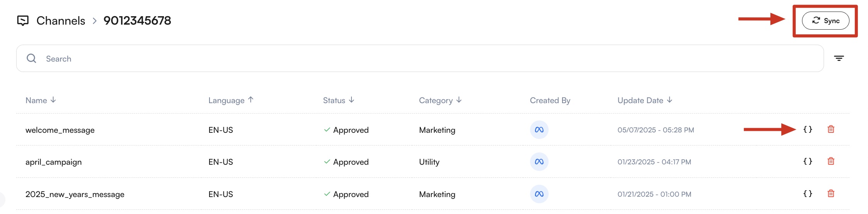View JSON code for april_campaign template
This screenshot has width=868, height=214.
[x=807, y=161]
